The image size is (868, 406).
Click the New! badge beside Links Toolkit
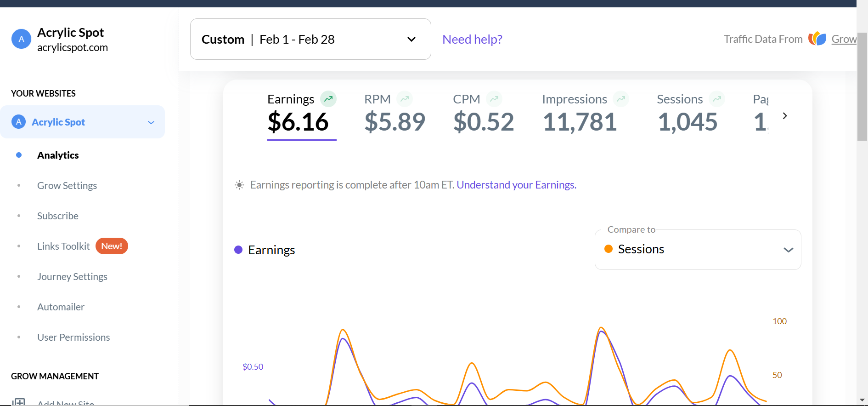pyautogui.click(x=112, y=246)
